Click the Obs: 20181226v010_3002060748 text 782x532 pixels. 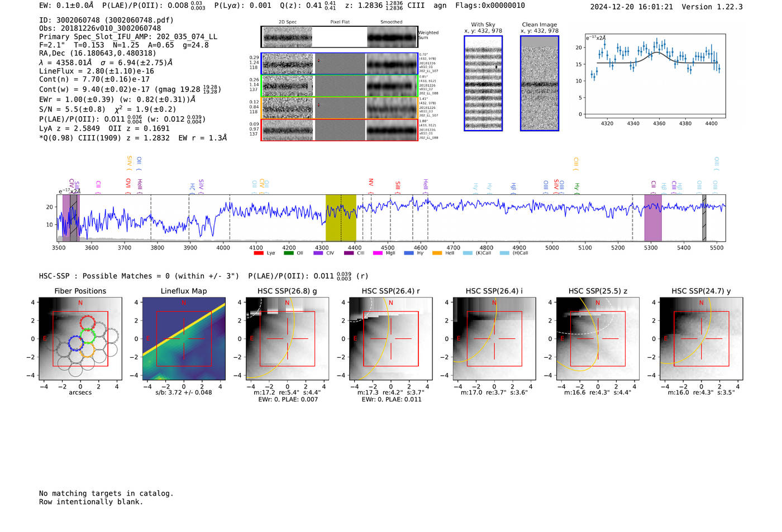[x=100, y=28]
